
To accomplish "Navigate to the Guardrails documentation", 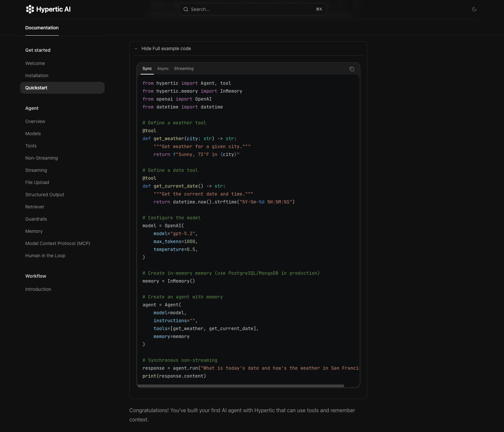I will [36, 219].
